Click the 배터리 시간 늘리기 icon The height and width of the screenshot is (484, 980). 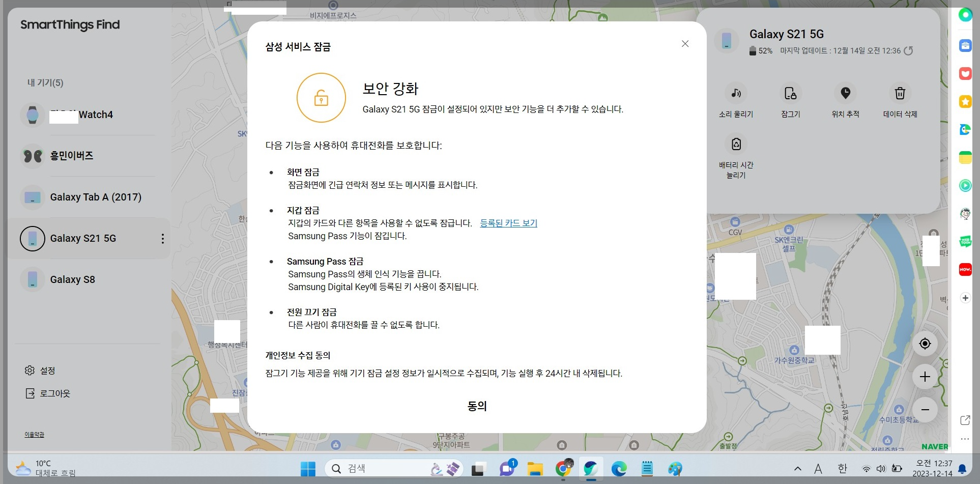pyautogui.click(x=736, y=144)
